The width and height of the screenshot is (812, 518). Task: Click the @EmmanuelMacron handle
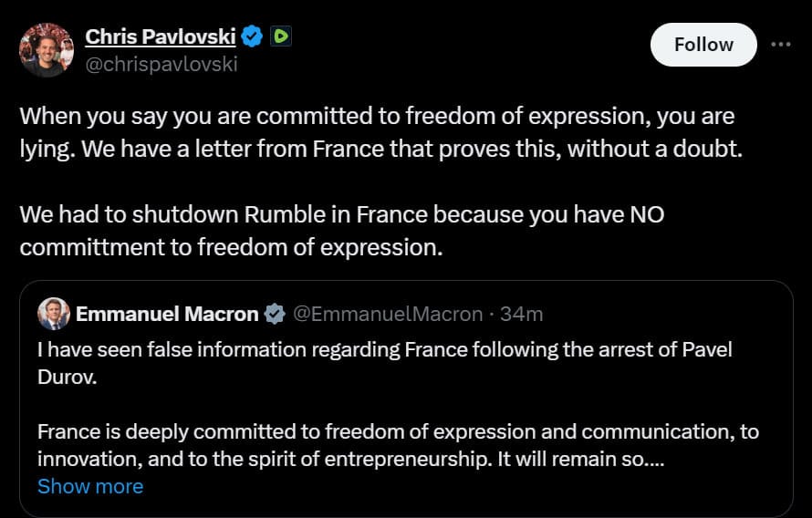(x=388, y=314)
